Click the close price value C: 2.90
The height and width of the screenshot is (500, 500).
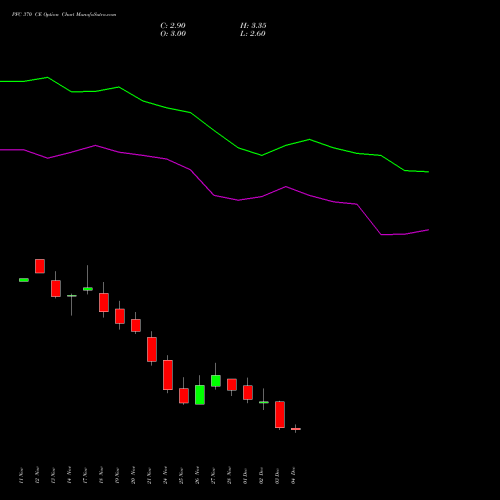[173, 26]
